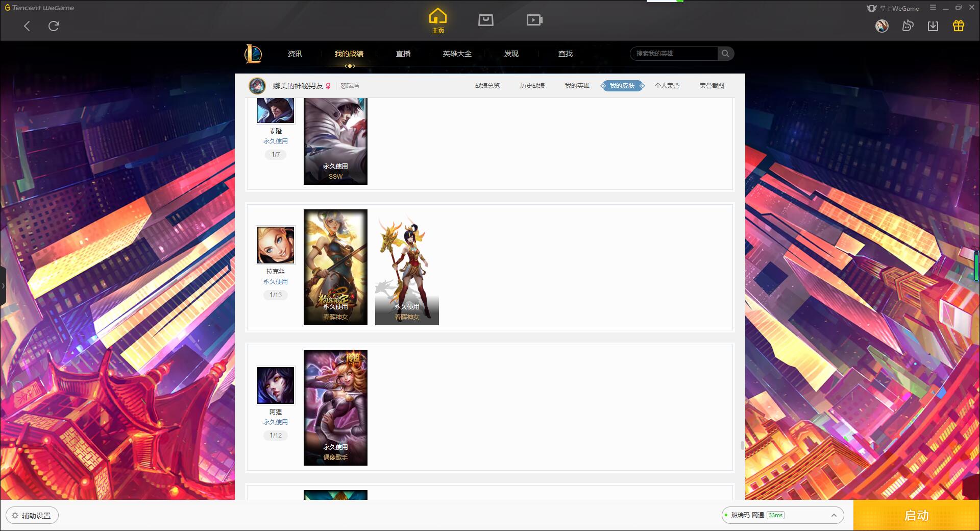980x531 pixels.
Task: Click the 掌上WeGame link
Action: [x=893, y=8]
